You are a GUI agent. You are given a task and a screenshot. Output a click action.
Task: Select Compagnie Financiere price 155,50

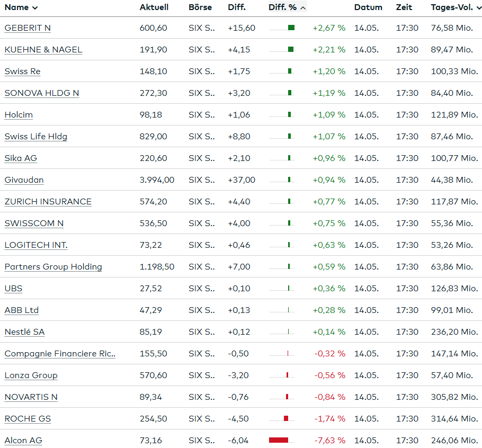154,354
